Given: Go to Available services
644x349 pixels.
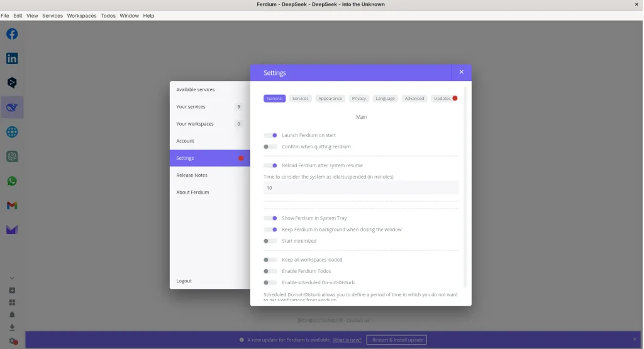Looking at the screenshot, I should pos(210,89).
